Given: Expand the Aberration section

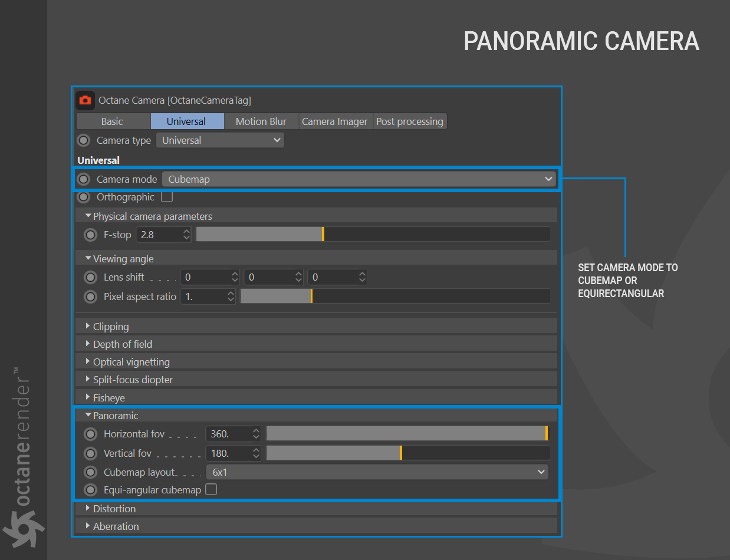Looking at the screenshot, I should point(317,526).
